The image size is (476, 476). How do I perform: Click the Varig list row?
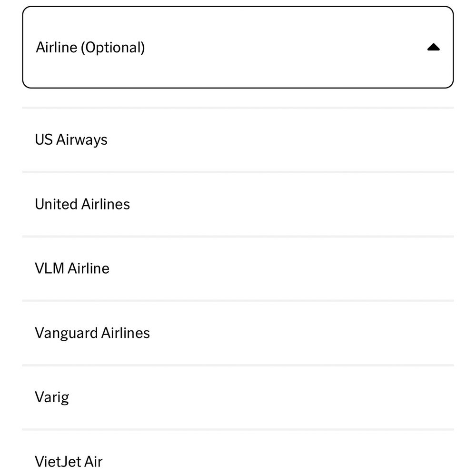[238, 397]
